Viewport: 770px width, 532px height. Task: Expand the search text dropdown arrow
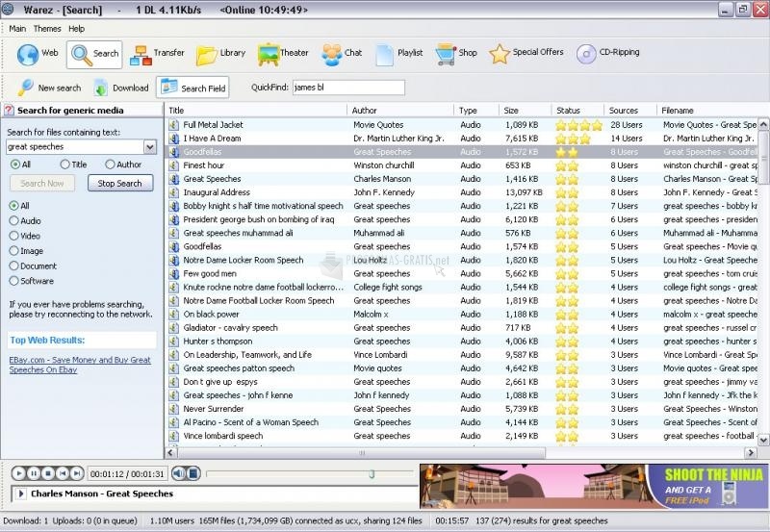(x=150, y=146)
